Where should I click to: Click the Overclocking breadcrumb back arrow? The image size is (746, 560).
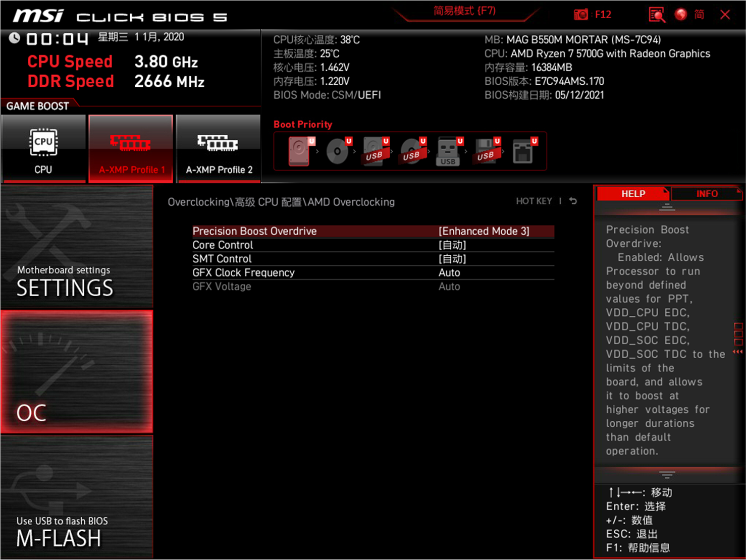[573, 201]
